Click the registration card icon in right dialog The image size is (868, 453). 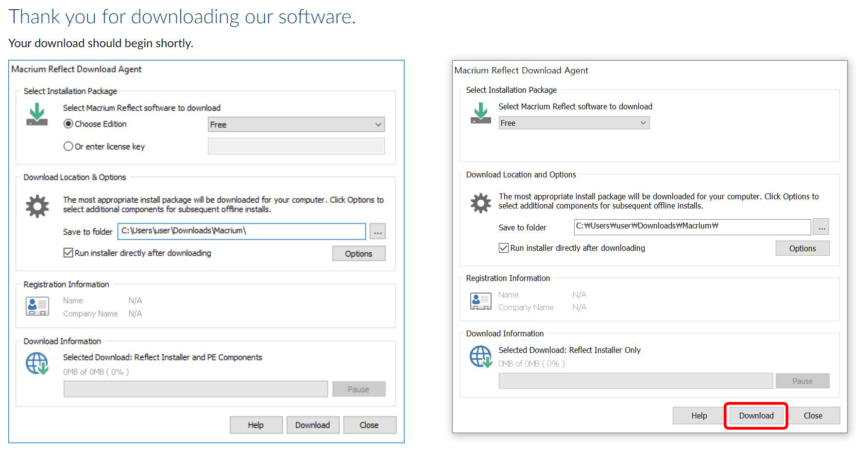coord(481,301)
